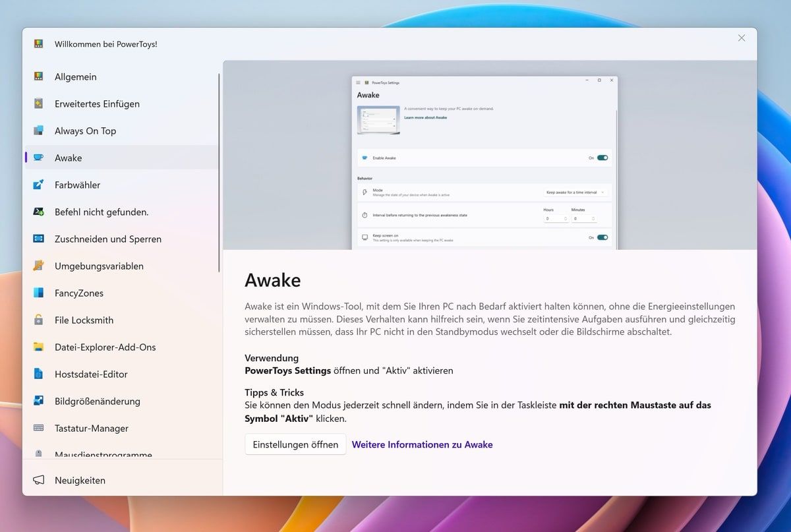This screenshot has height=532, width=791.
Task: Click the Allgemein icon in the sidebar
Action: [39, 76]
